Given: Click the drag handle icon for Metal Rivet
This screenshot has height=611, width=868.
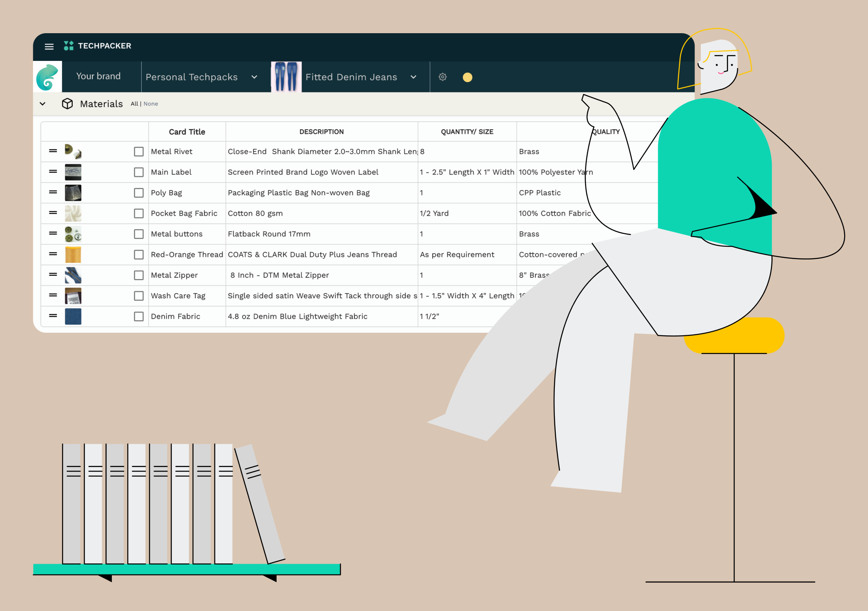Looking at the screenshot, I should pyautogui.click(x=52, y=151).
